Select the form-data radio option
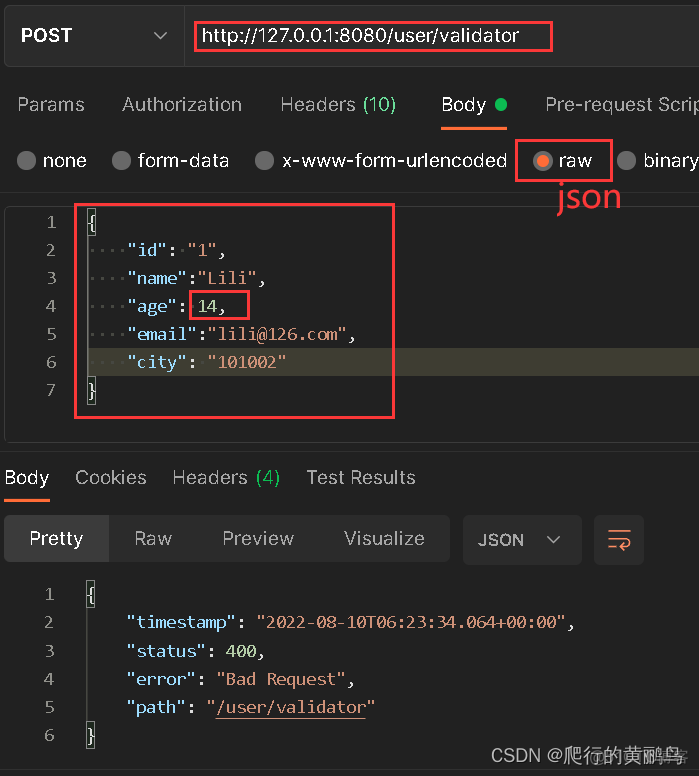The image size is (699, 776). 122,161
